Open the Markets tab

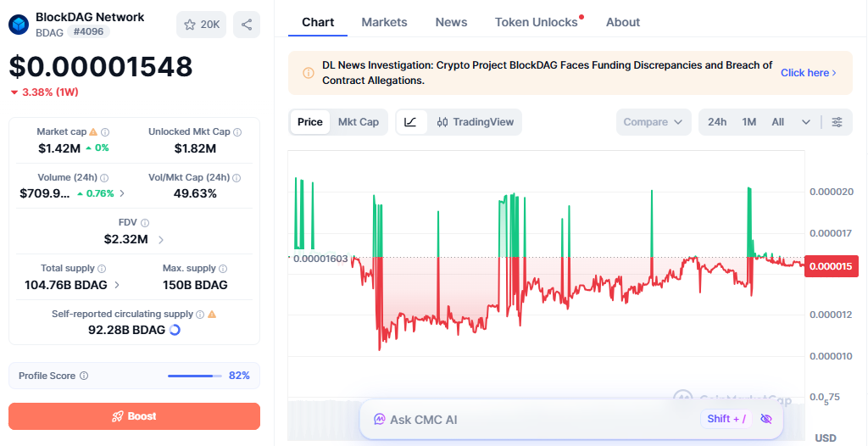(384, 22)
